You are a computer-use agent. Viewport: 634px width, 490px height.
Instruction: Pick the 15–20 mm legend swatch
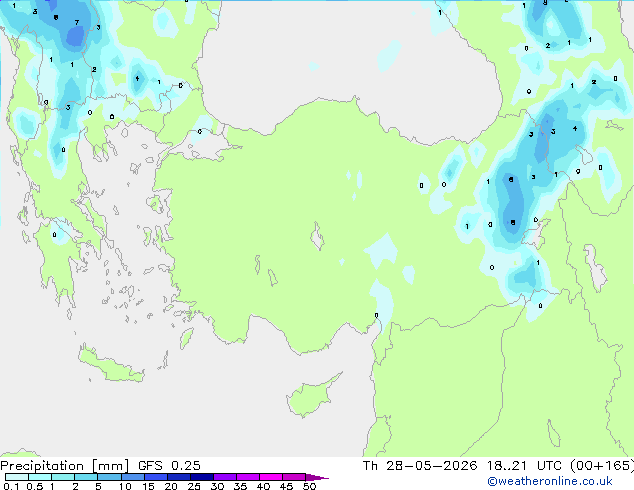[156, 477]
